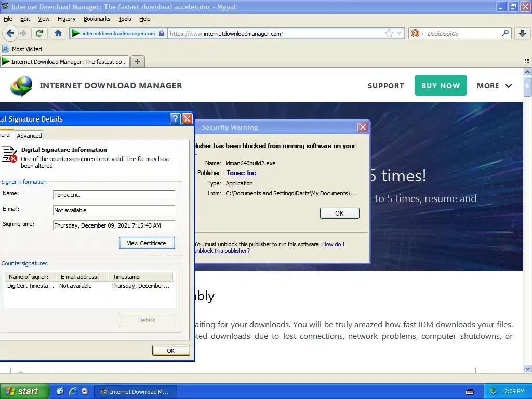Reload the page with refresh icon
Screen dimensions: 532x399
coord(39,33)
